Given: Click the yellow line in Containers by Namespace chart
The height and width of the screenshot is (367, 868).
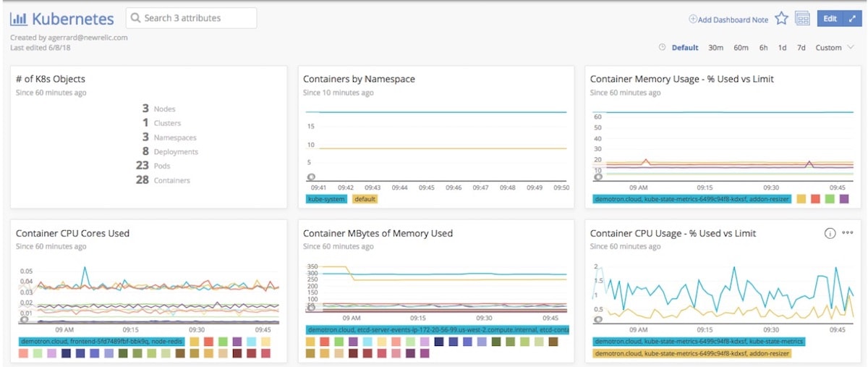Looking at the screenshot, I should pos(435,148).
